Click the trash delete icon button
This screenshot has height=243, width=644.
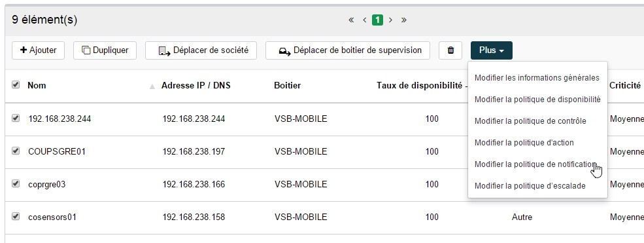point(450,50)
